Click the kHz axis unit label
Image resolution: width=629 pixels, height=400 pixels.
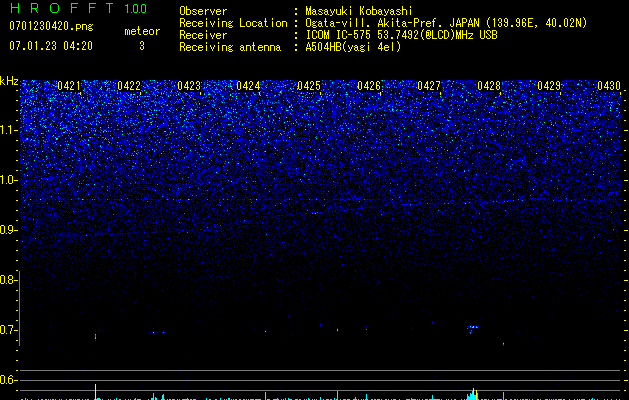9,81
